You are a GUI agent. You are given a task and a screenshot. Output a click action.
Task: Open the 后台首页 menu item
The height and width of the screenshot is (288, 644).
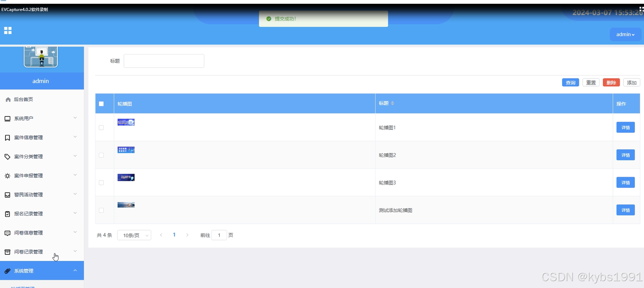[x=42, y=99]
